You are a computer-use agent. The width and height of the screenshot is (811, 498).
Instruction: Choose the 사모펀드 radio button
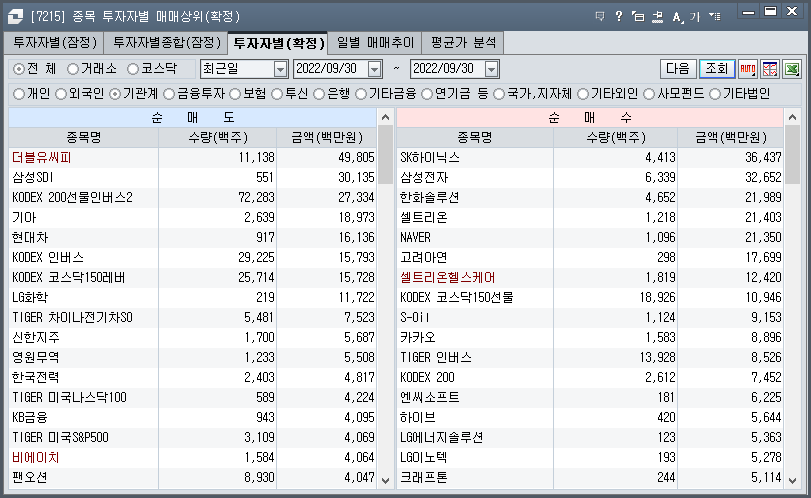[649, 94]
